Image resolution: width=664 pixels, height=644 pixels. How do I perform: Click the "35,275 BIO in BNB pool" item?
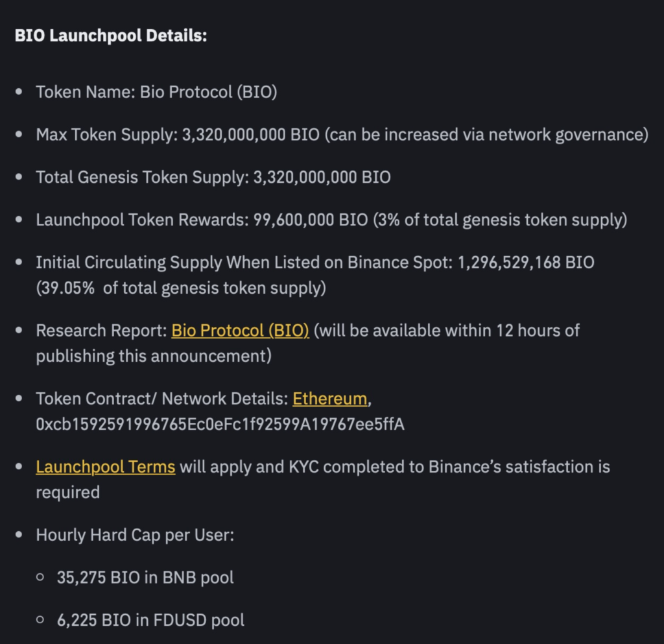[145, 577]
